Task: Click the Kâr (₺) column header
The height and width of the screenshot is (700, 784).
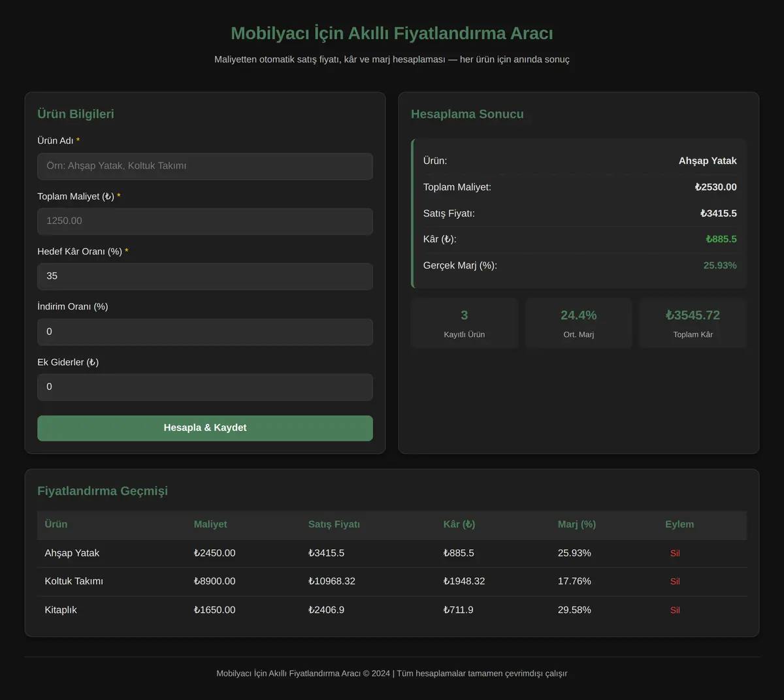Action: pyautogui.click(x=459, y=524)
